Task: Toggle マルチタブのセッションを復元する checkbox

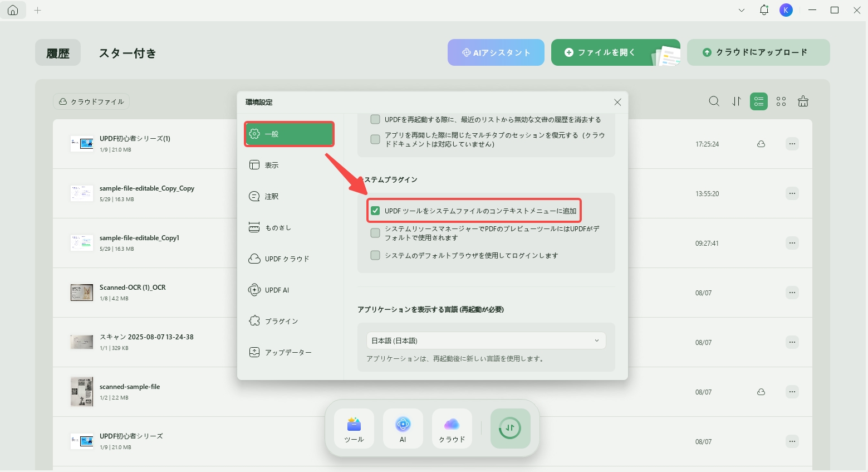Action: coord(375,139)
